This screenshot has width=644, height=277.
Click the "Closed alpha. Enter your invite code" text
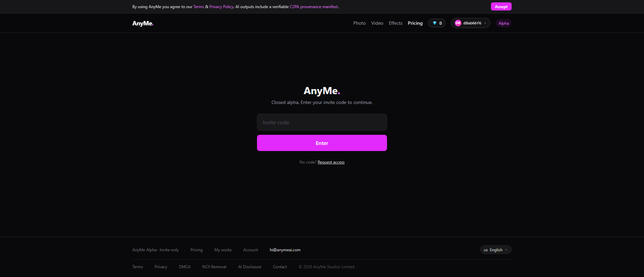[322, 102]
